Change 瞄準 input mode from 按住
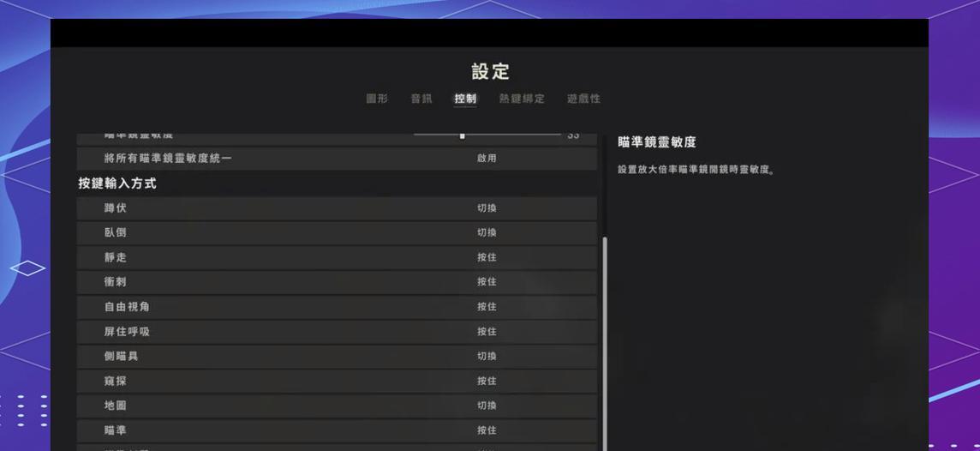The width and height of the screenshot is (980, 451). coord(487,430)
